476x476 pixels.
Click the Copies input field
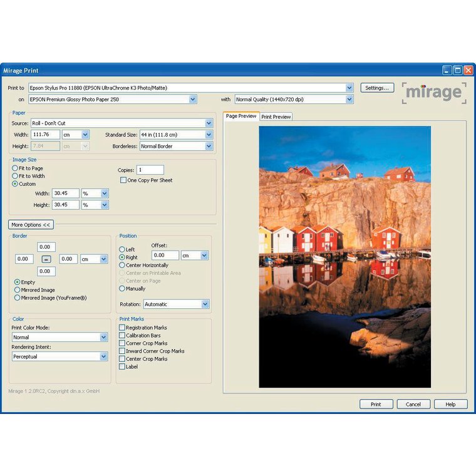(150, 170)
